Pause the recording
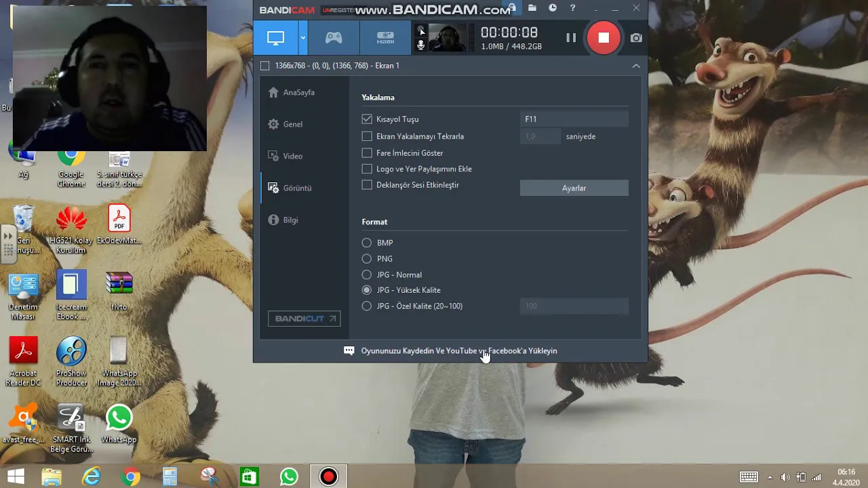The width and height of the screenshot is (868, 488). coord(571,38)
